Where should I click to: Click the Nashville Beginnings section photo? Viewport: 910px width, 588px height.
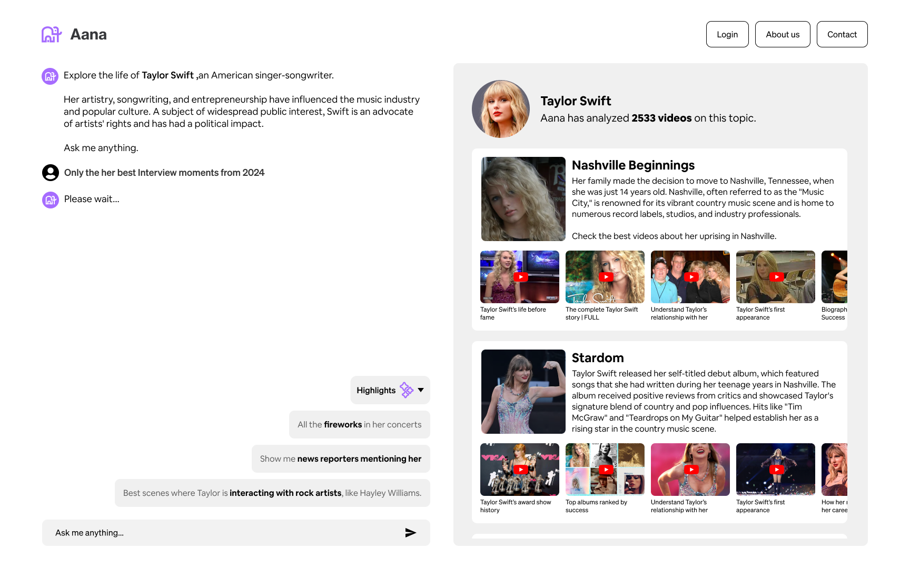(523, 199)
